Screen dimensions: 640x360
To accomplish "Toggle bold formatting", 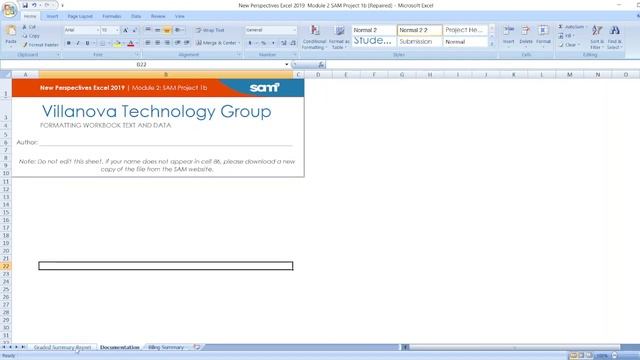I will (69, 43).
